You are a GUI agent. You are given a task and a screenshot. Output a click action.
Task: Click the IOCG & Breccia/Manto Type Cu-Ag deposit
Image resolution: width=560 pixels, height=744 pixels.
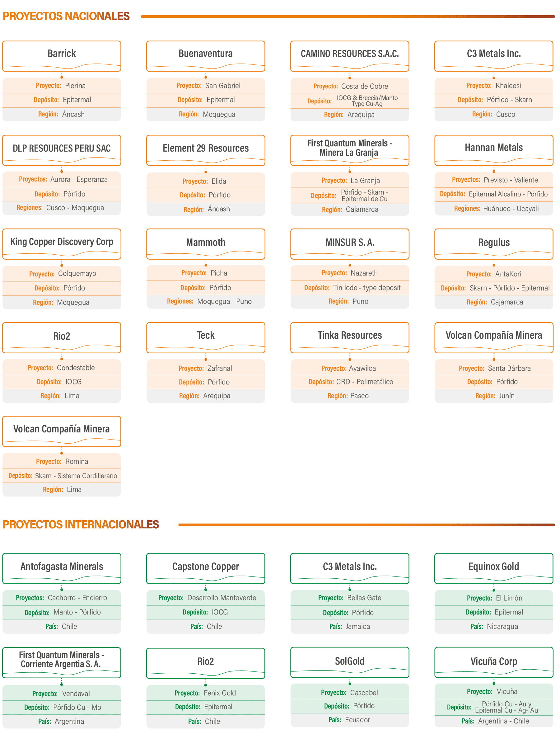[367, 101]
